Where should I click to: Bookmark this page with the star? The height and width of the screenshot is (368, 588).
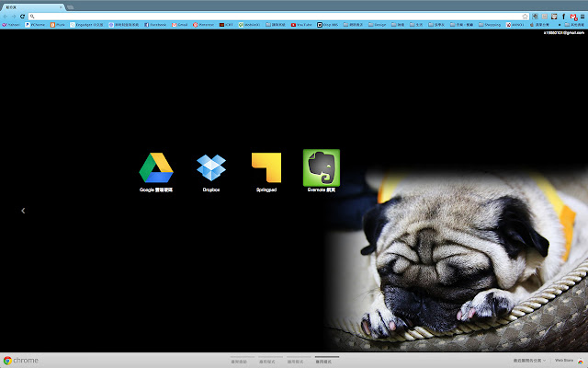525,17
